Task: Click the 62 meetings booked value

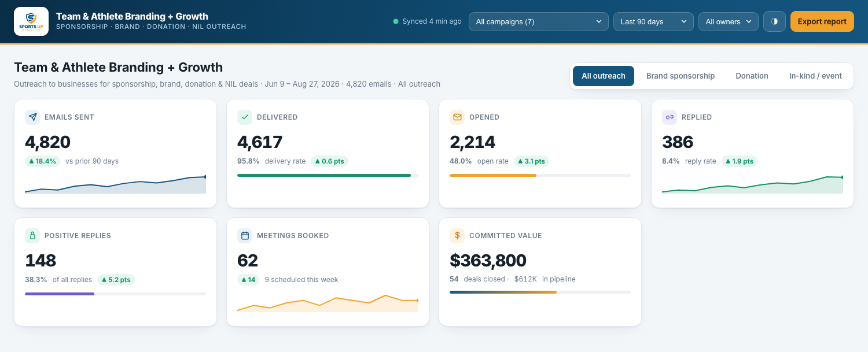Action: (248, 261)
